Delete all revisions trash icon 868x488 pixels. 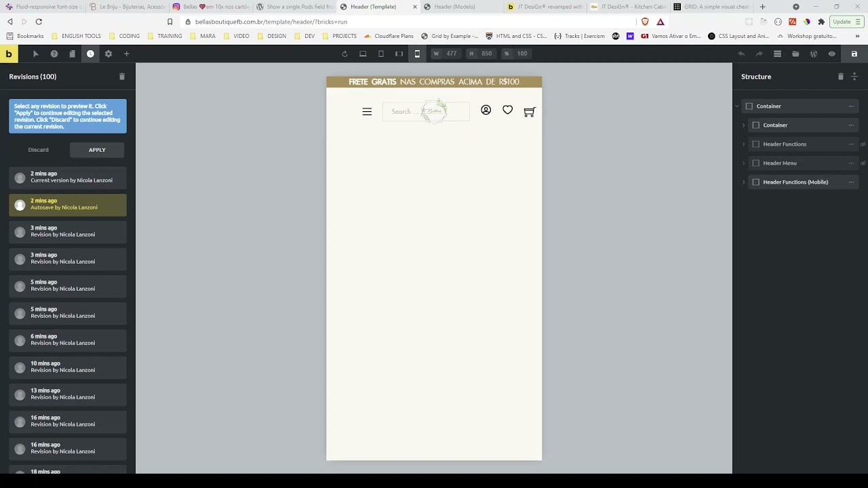point(122,77)
